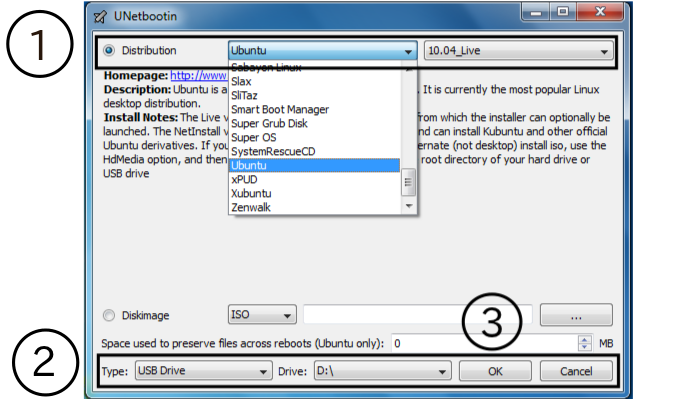Maximize the UNetbootin window
The height and width of the screenshot is (399, 700).
(x=563, y=12)
